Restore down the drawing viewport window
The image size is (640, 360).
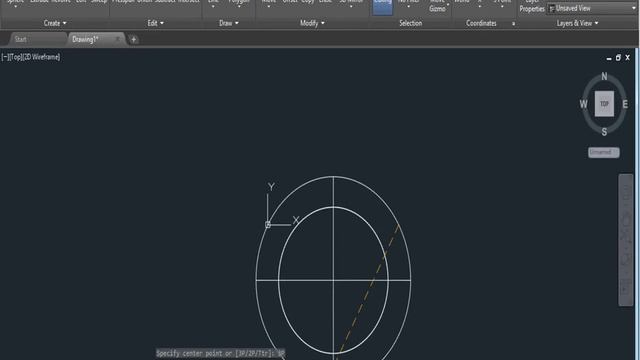click(x=618, y=58)
